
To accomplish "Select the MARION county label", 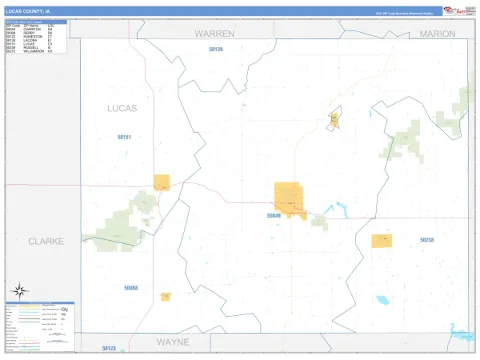I will [437, 34].
